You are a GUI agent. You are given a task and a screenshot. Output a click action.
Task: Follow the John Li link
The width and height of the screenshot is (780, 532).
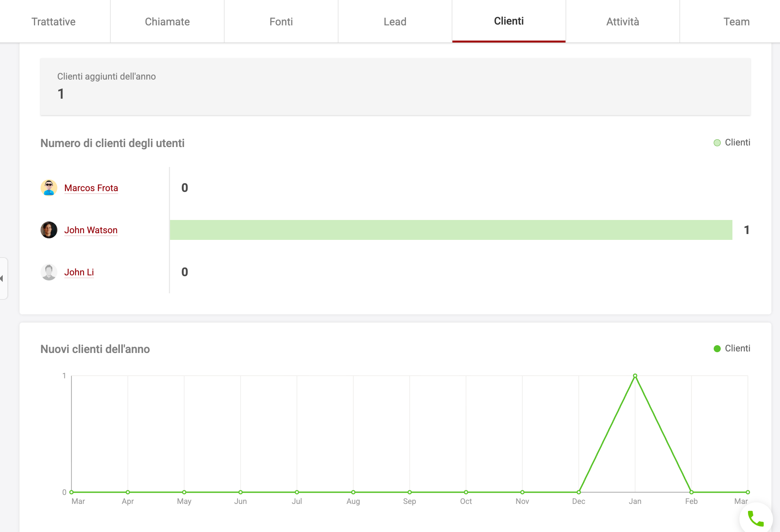pyautogui.click(x=79, y=272)
